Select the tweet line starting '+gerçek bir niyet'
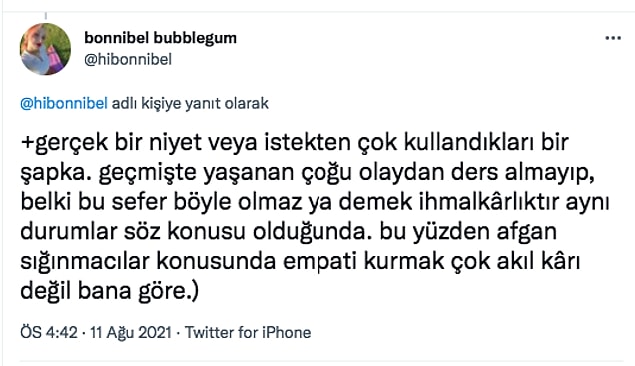635x366 pixels. [294, 143]
